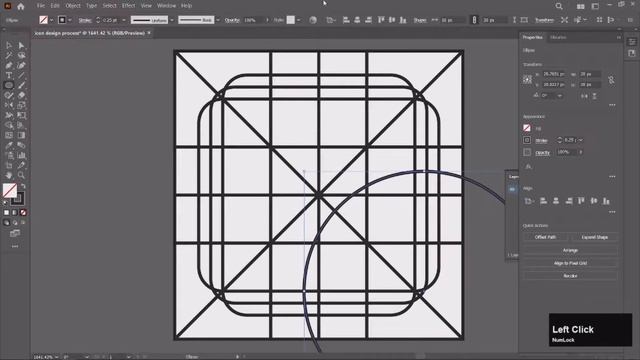This screenshot has width=640, height=360.
Task: Open the Window menu
Action: [x=167, y=6]
